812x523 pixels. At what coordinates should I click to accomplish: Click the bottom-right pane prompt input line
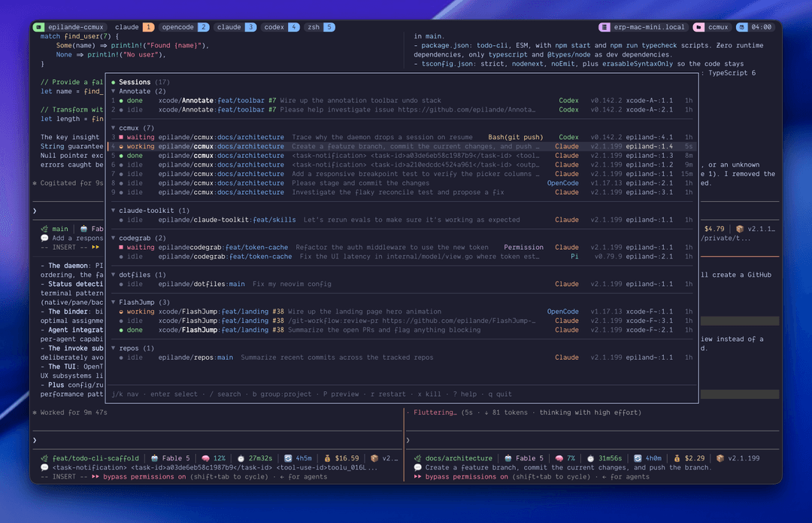592,440
